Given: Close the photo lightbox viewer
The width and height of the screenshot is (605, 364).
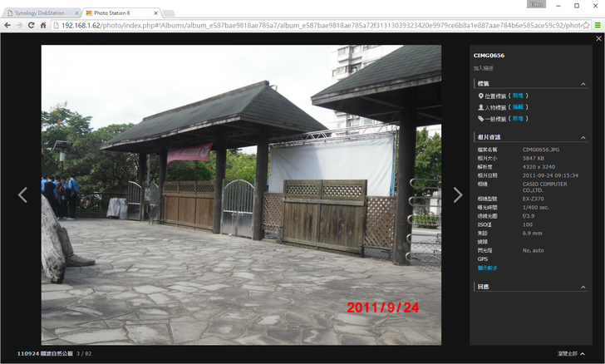Looking at the screenshot, I should tap(598, 39).
